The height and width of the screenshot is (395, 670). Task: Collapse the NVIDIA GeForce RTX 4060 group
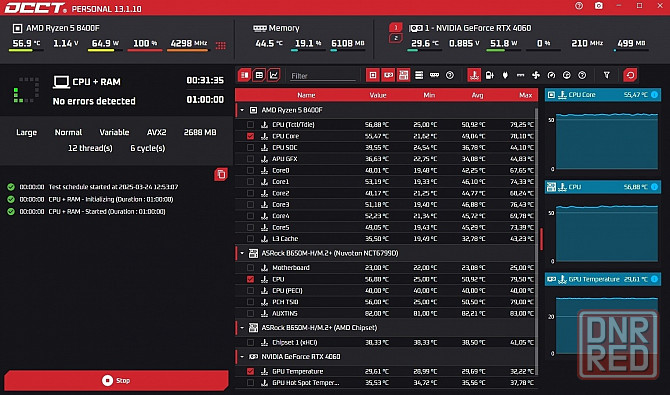[x=242, y=357]
